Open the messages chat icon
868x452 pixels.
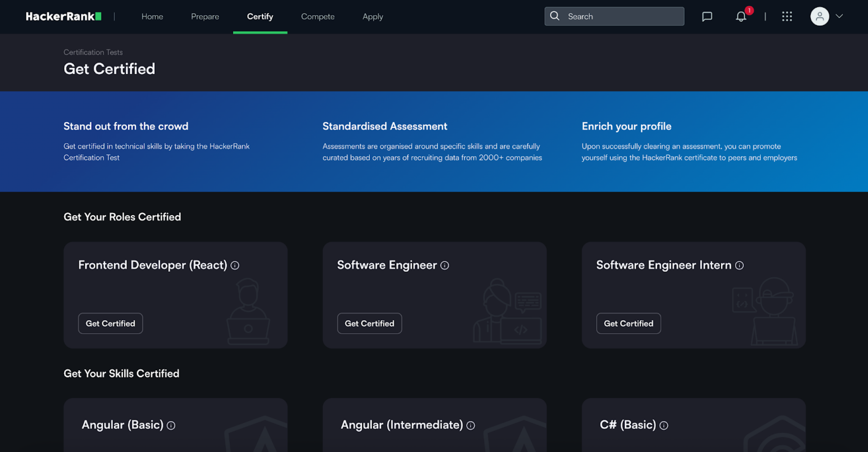[707, 16]
